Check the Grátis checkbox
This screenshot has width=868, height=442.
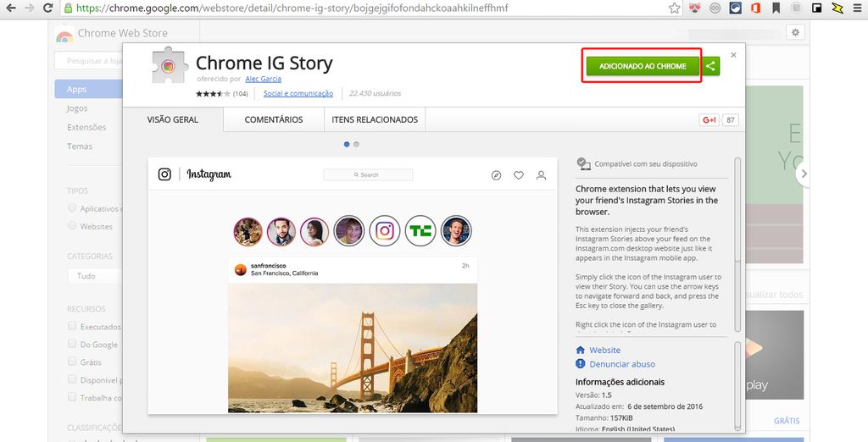pyautogui.click(x=72, y=362)
